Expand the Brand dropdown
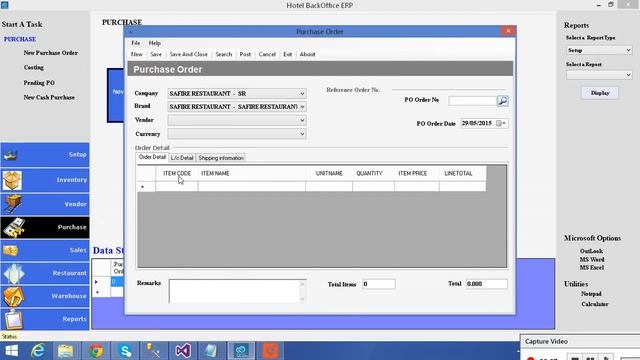Image resolution: width=640 pixels, height=360 pixels. click(302, 107)
